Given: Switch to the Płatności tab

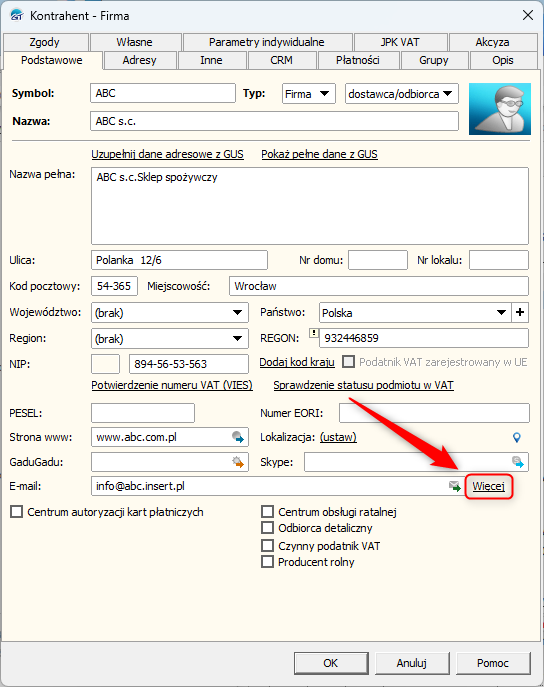Looking at the screenshot, I should click(x=357, y=60).
